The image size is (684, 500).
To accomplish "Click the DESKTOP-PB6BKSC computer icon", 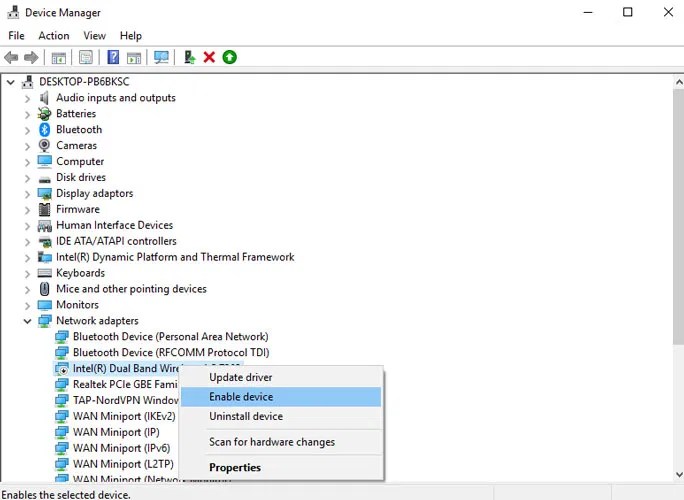I will [x=28, y=82].
